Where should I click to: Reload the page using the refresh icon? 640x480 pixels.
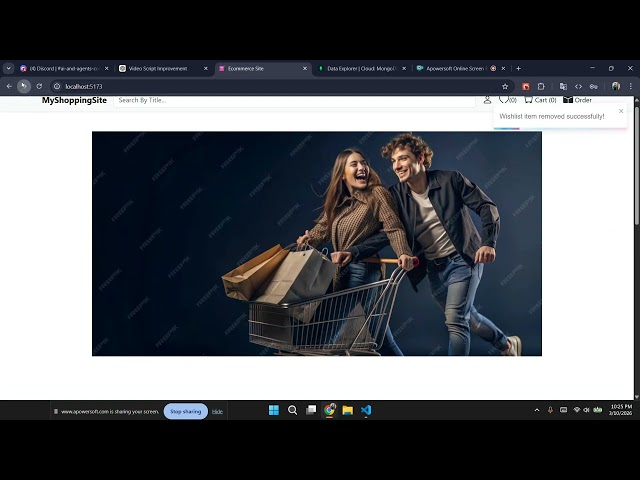point(39,86)
